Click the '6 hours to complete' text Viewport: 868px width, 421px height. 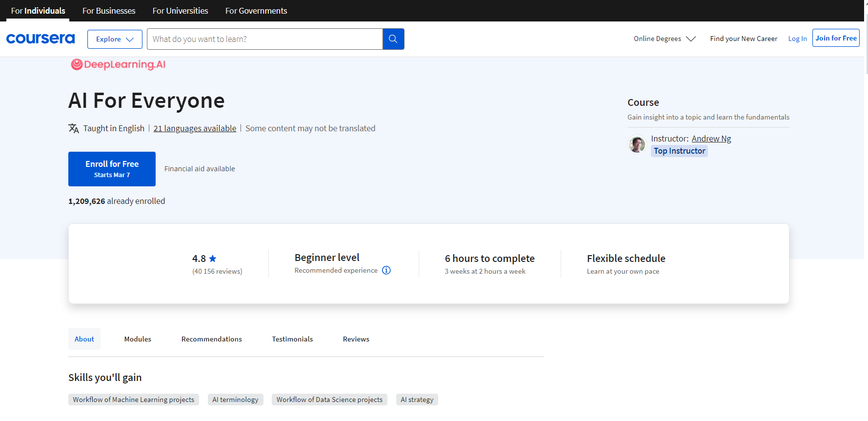[x=490, y=259]
